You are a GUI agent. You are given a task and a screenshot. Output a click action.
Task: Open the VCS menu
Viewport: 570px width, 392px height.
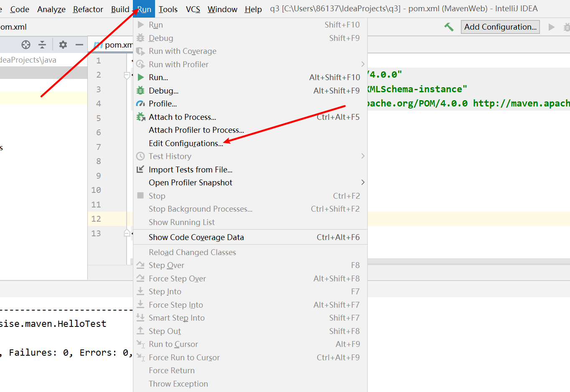[x=193, y=9]
